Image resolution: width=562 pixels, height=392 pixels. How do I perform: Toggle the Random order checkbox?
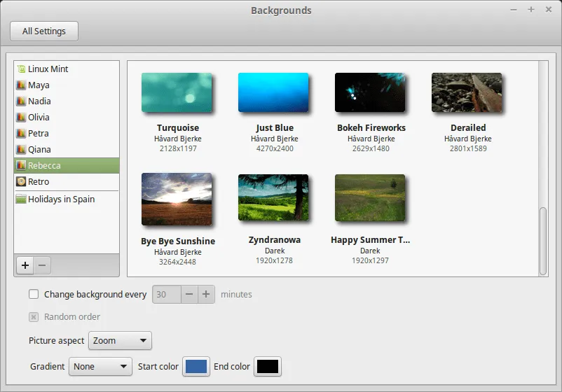pyautogui.click(x=34, y=317)
